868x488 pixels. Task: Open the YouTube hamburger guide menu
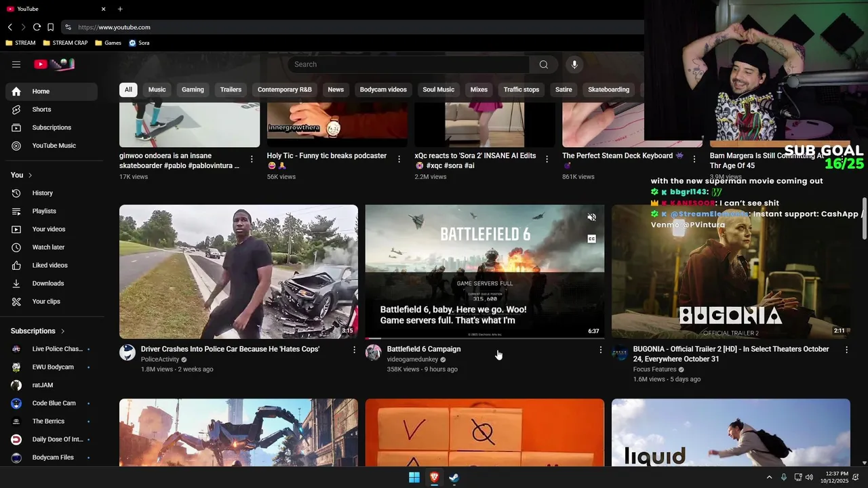16,64
